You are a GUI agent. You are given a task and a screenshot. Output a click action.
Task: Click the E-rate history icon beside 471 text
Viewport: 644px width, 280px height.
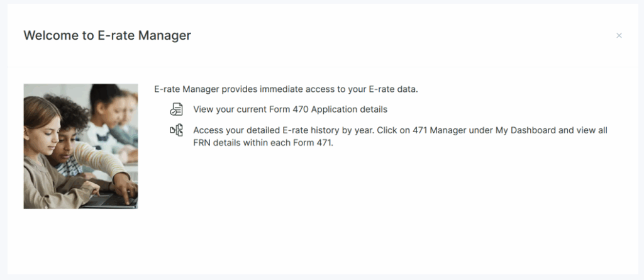pos(176,131)
